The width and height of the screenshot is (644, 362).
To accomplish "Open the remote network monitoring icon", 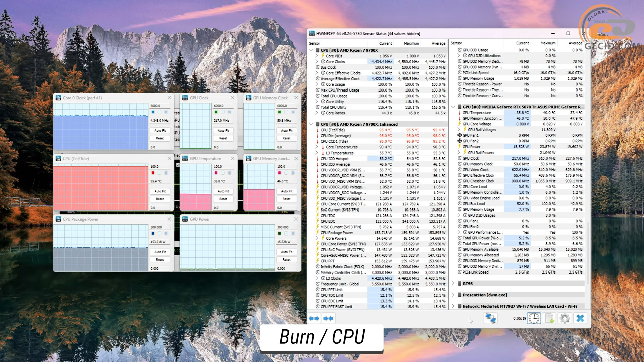I will (x=490, y=318).
